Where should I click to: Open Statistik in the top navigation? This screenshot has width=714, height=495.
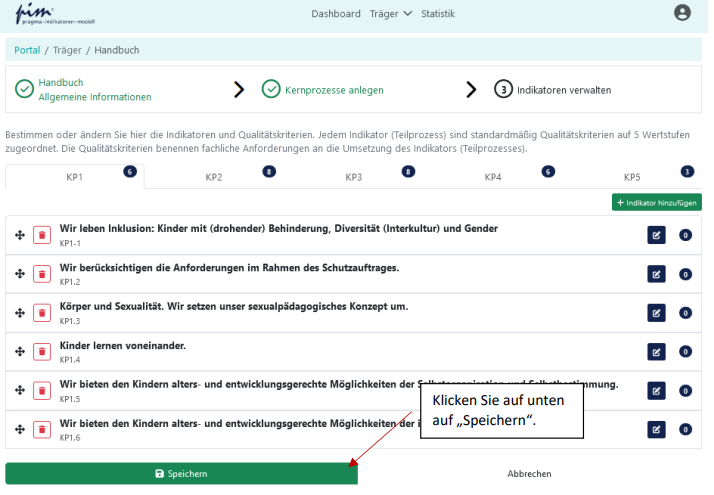[x=437, y=14]
